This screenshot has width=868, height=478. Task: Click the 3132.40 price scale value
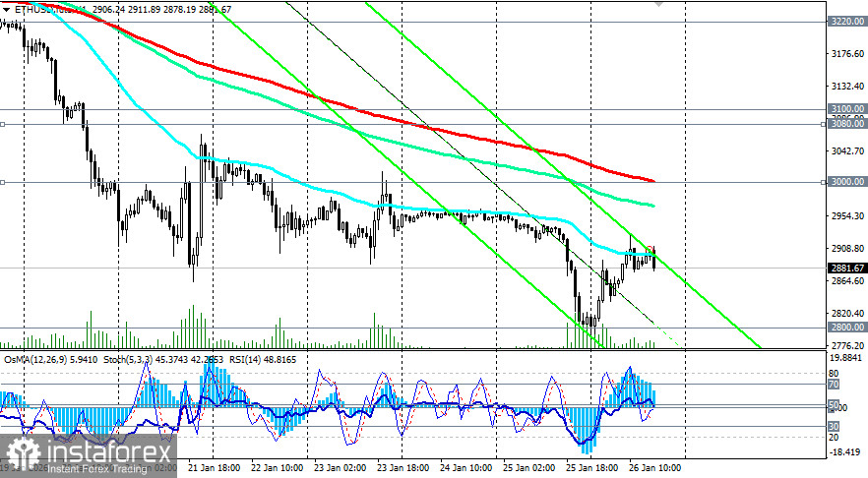pyautogui.click(x=847, y=87)
